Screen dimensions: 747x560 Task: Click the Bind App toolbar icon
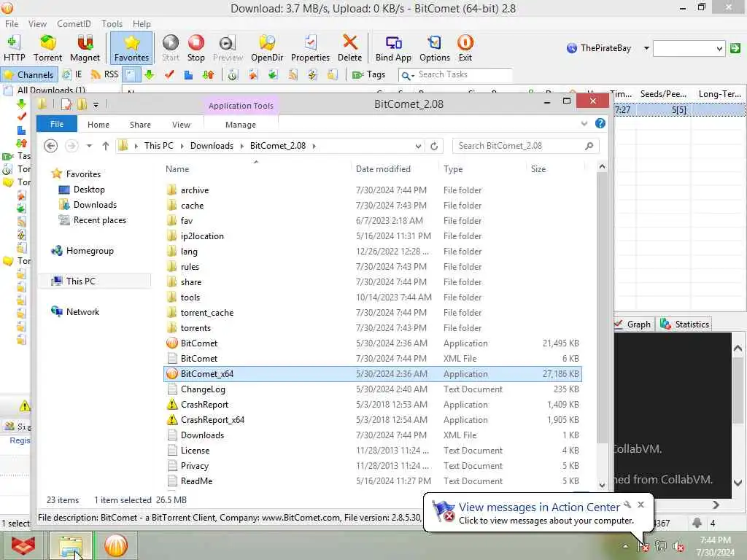(393, 48)
